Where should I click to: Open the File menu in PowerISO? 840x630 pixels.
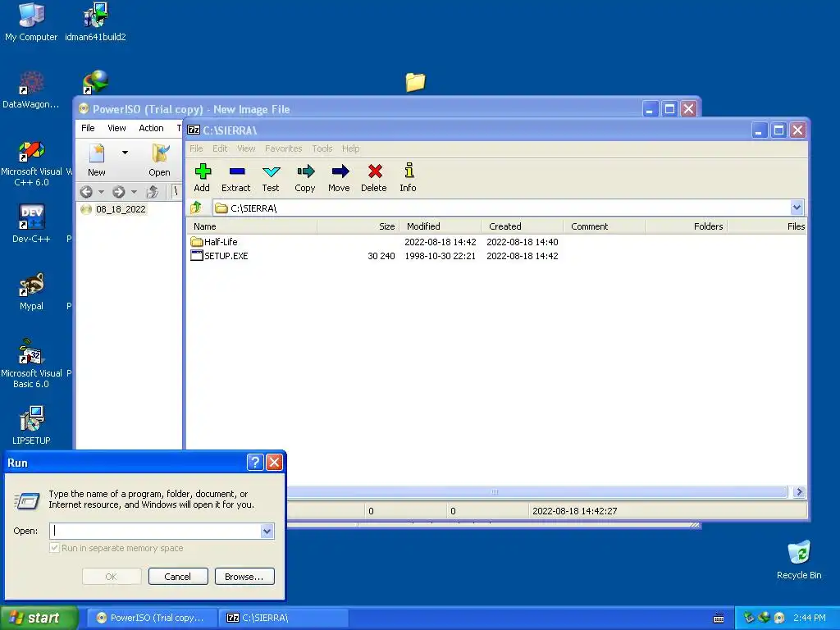88,128
